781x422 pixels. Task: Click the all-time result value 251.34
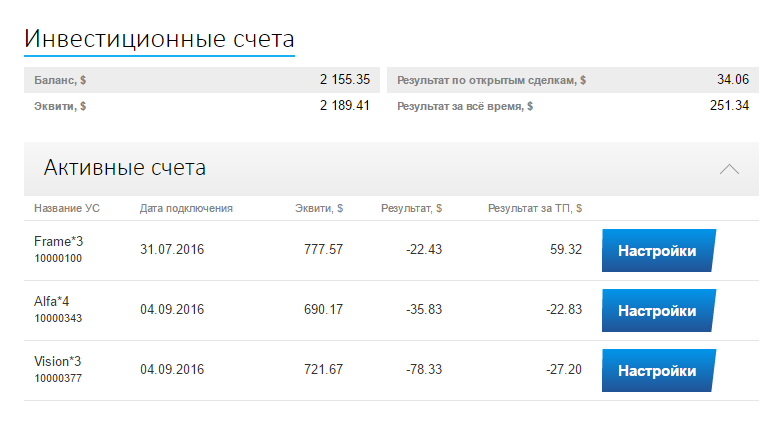pyautogui.click(x=729, y=105)
